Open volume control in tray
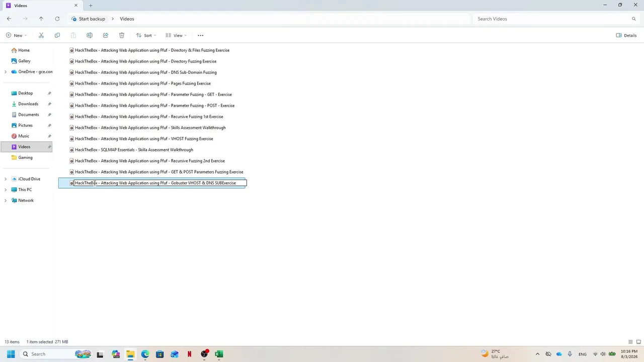This screenshot has height=362, width=644. 603,354
